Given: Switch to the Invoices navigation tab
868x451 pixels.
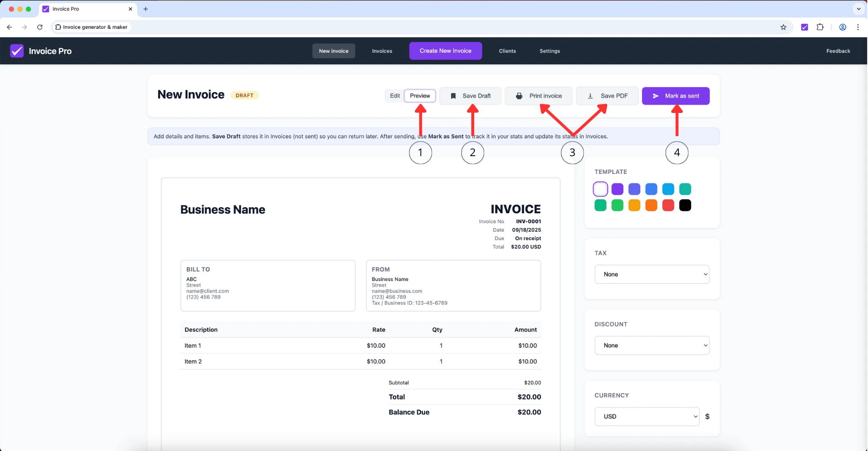Looking at the screenshot, I should click(381, 51).
